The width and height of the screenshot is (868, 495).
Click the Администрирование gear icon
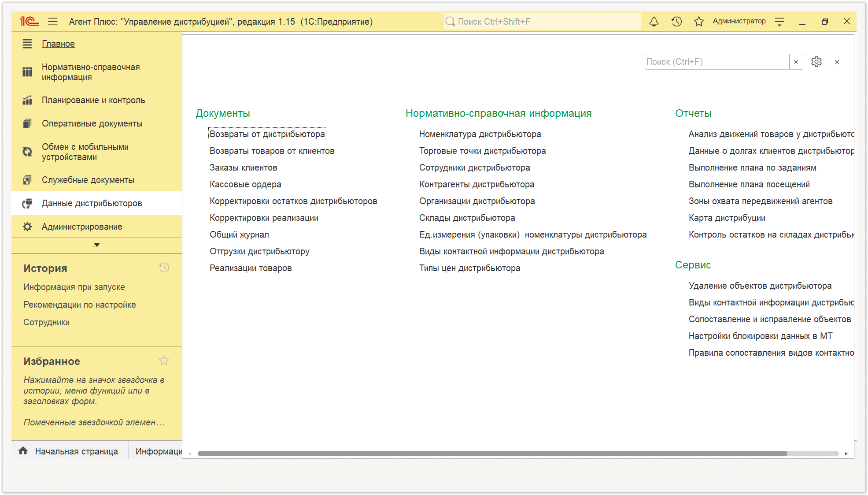[x=27, y=227]
